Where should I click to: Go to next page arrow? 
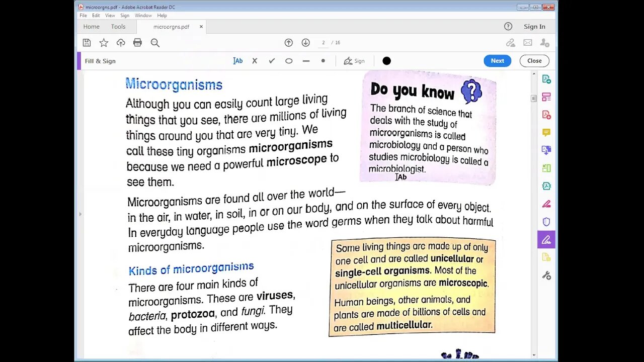305,43
